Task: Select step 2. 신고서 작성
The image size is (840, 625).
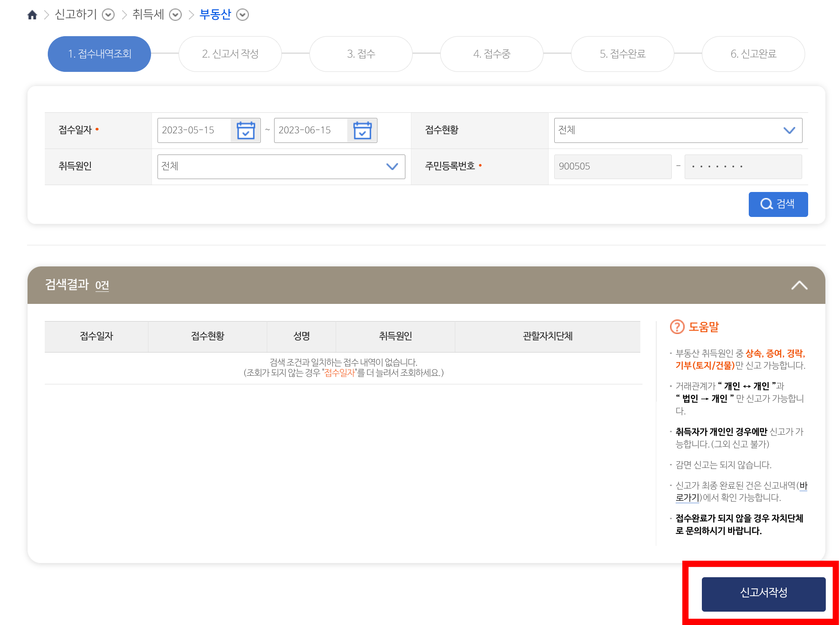Action: click(x=230, y=54)
